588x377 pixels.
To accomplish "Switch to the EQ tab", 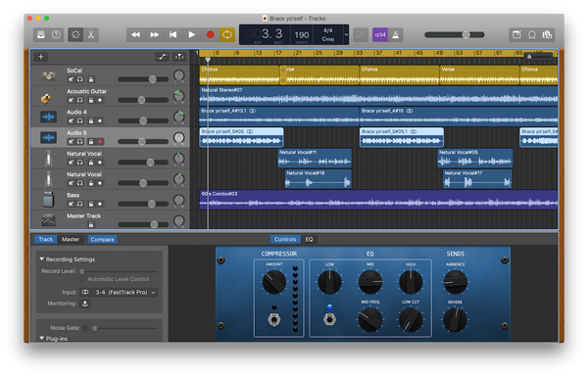I will coord(309,239).
